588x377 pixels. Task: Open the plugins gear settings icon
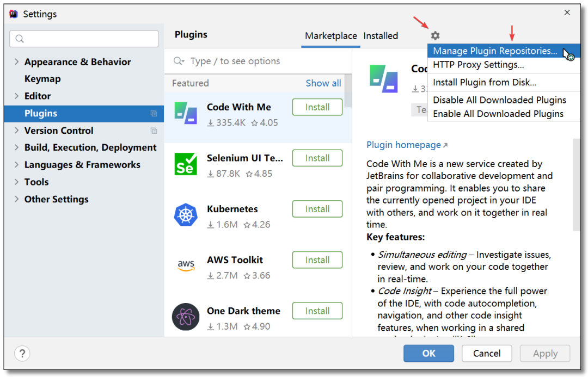tap(435, 35)
